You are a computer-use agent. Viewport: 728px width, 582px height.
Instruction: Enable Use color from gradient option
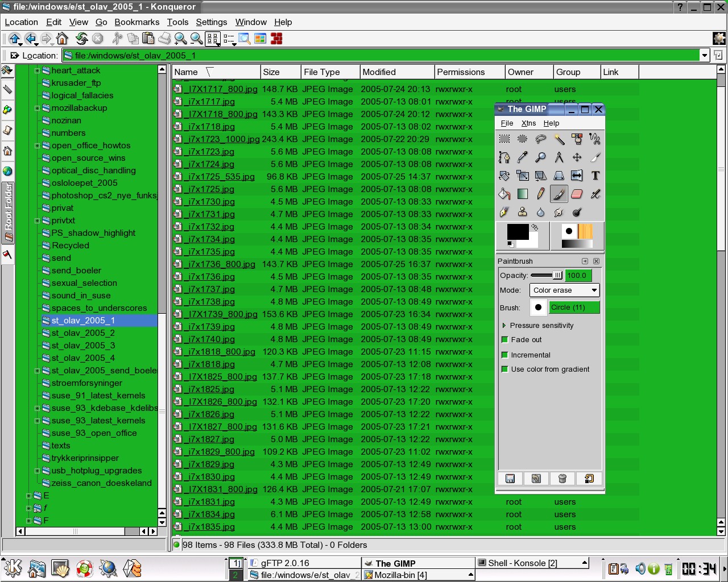tap(504, 369)
